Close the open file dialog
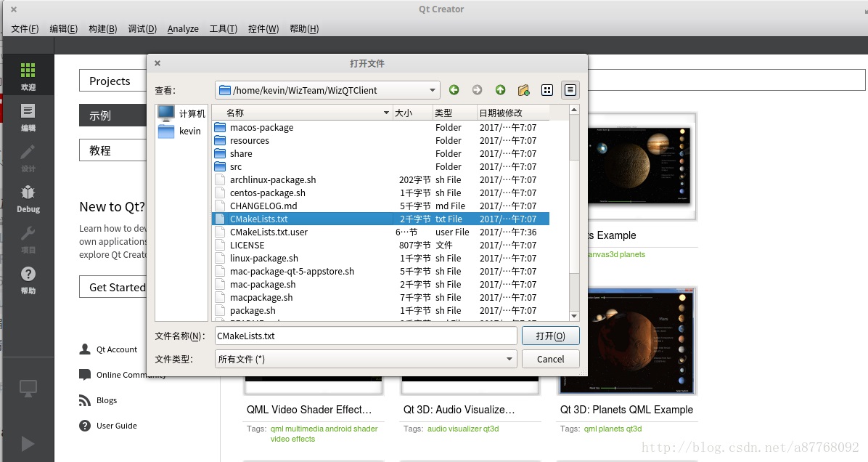 pos(157,63)
